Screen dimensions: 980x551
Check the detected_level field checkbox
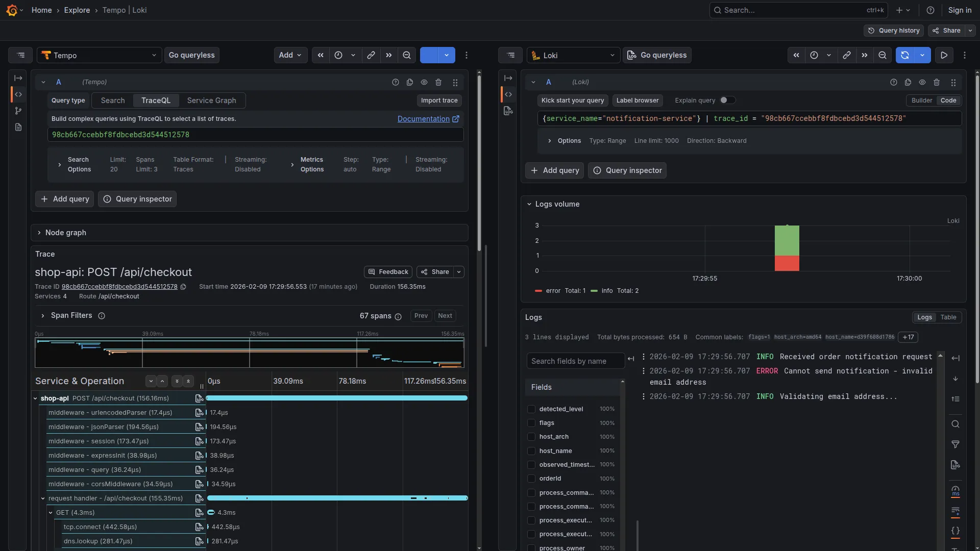(531, 409)
